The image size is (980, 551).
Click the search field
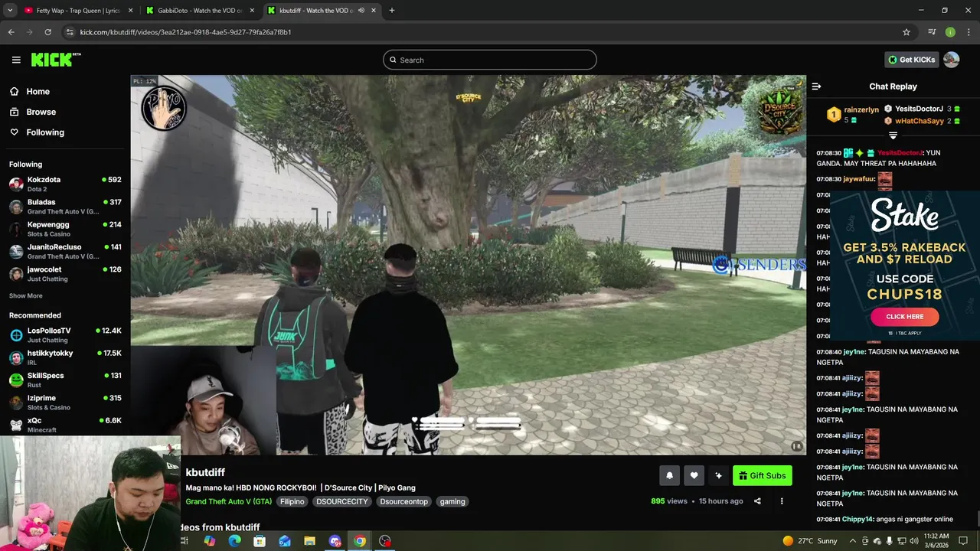click(490, 60)
